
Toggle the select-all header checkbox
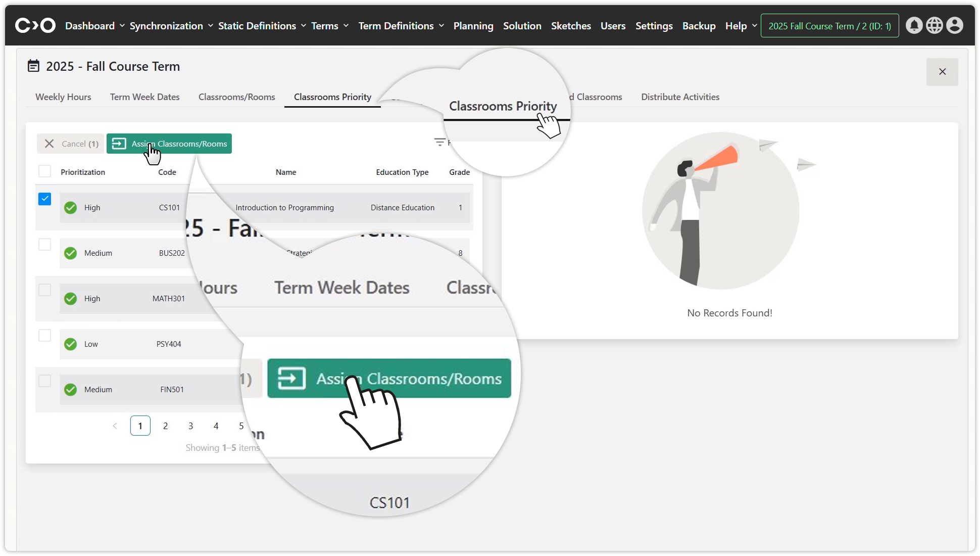pos(45,171)
